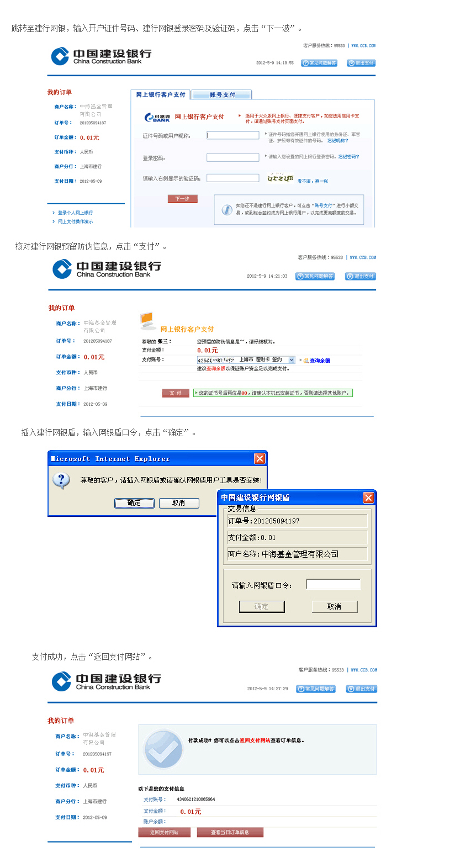Screen dimensions: 450x868
Task: Click 确定 in the 网银盾 dialog
Action: [x=262, y=606]
